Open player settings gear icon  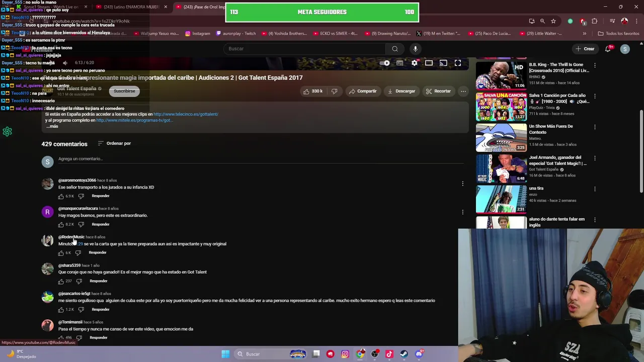[x=414, y=63]
